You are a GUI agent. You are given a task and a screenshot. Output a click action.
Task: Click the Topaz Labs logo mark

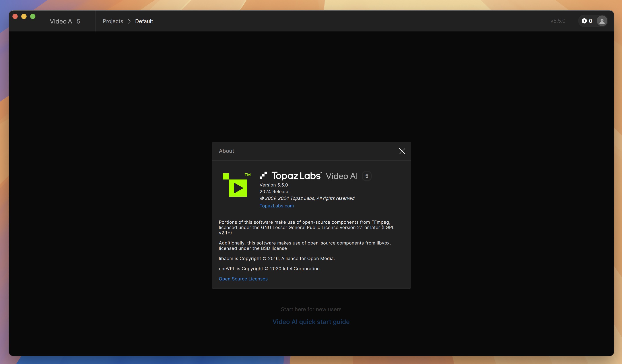tap(263, 175)
